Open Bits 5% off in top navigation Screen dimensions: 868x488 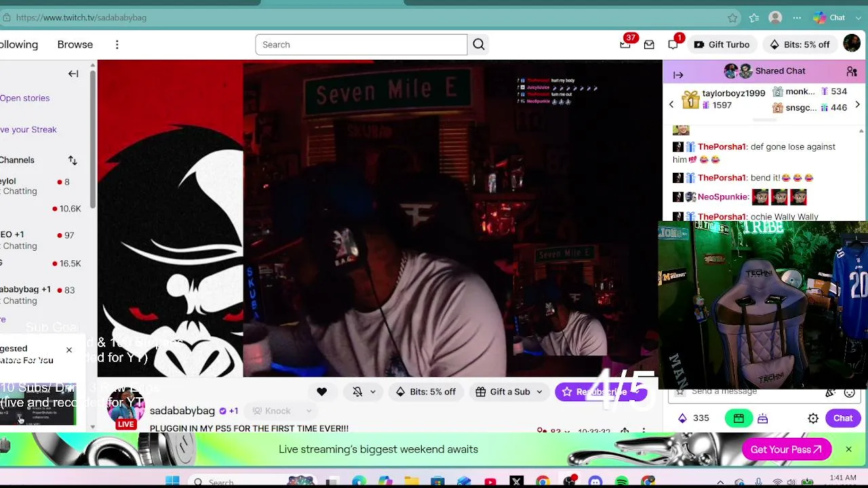(x=800, y=45)
